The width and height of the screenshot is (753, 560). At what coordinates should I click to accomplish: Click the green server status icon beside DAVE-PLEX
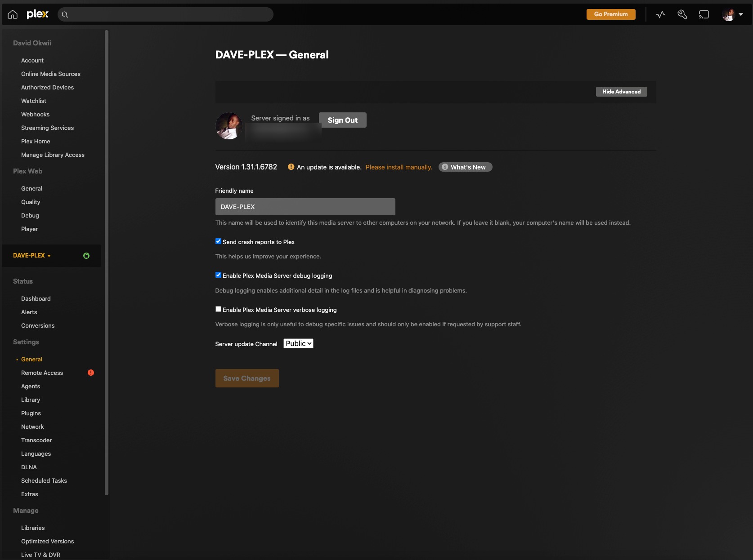pyautogui.click(x=86, y=255)
